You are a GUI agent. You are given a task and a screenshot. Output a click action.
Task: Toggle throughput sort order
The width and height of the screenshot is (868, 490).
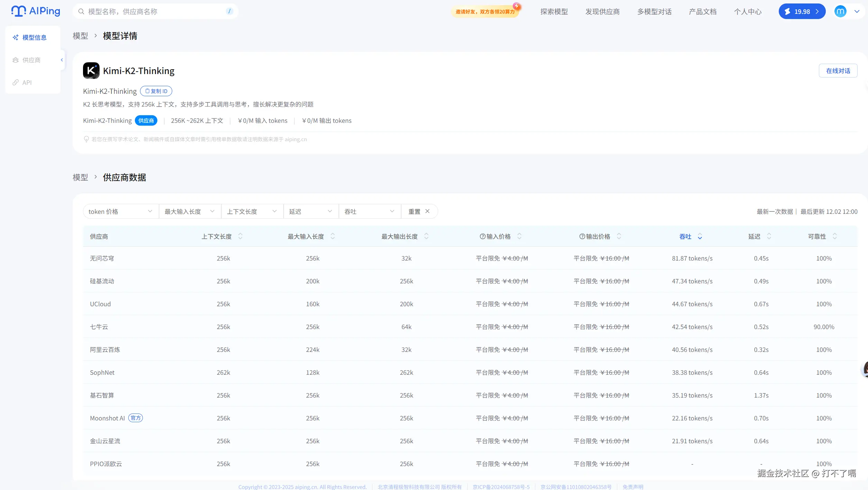pyautogui.click(x=700, y=236)
